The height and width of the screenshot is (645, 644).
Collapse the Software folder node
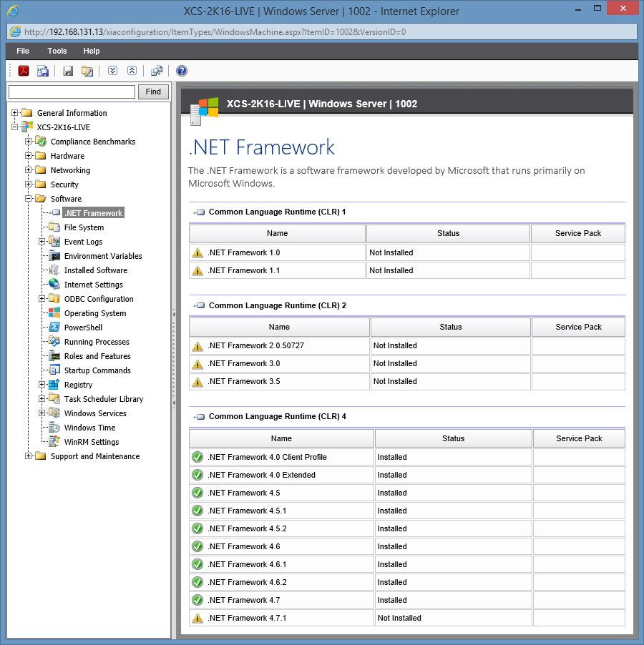pos(29,199)
